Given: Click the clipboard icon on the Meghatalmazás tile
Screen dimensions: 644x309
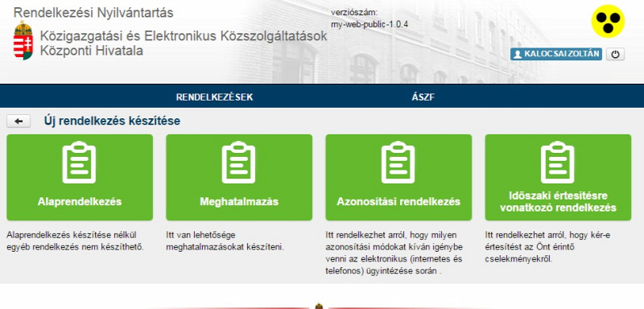Looking at the screenshot, I should point(238,162).
